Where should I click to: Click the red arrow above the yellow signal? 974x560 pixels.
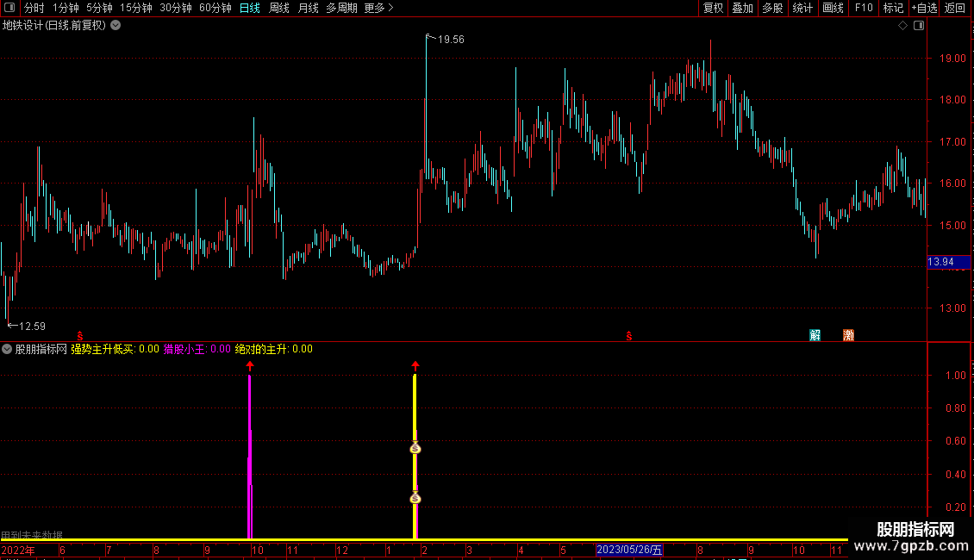415,365
